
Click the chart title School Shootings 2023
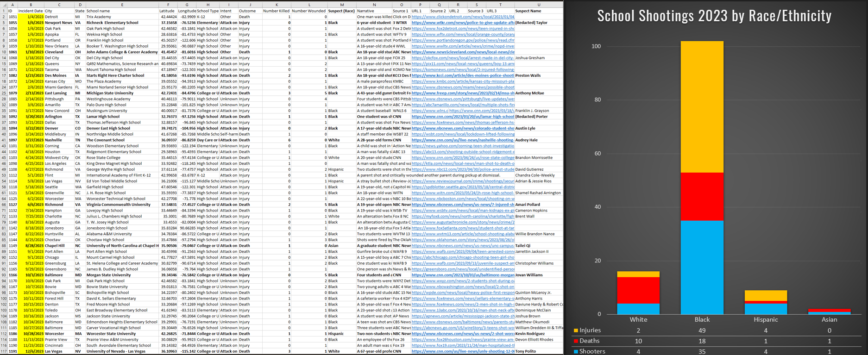714,16
